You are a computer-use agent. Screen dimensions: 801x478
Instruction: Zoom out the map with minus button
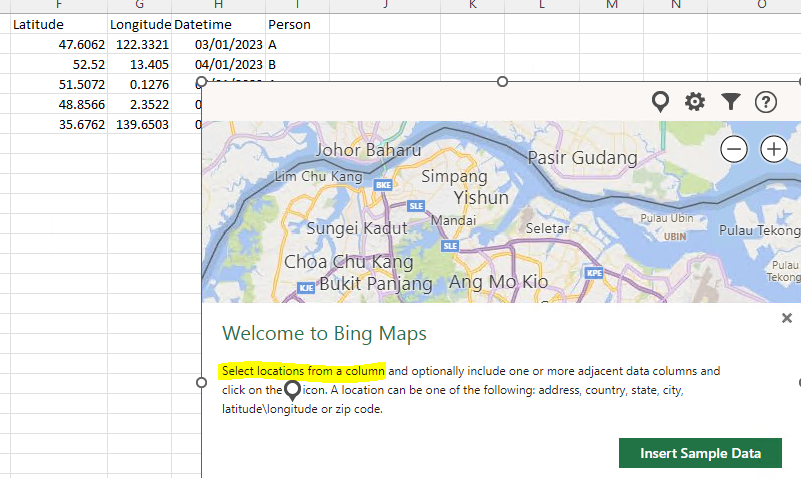pyautogui.click(x=734, y=150)
